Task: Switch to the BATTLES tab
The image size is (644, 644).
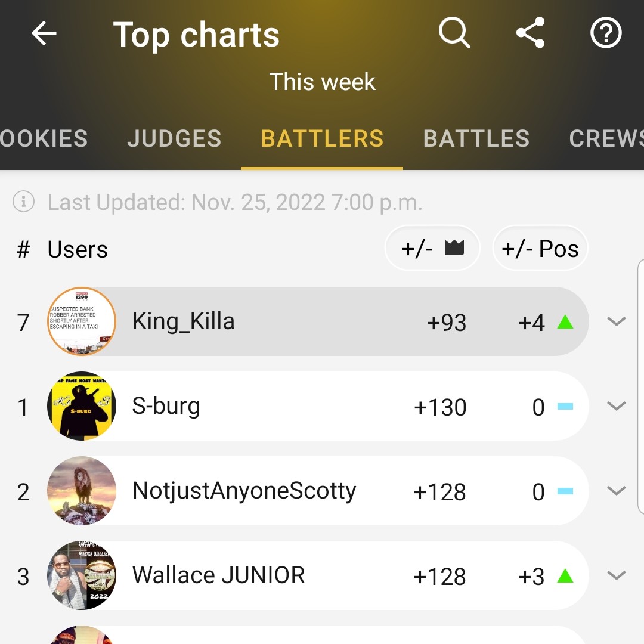Action: coord(476,138)
